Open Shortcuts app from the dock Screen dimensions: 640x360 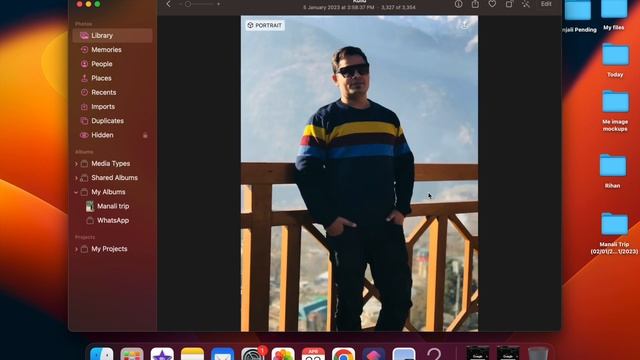click(x=373, y=354)
